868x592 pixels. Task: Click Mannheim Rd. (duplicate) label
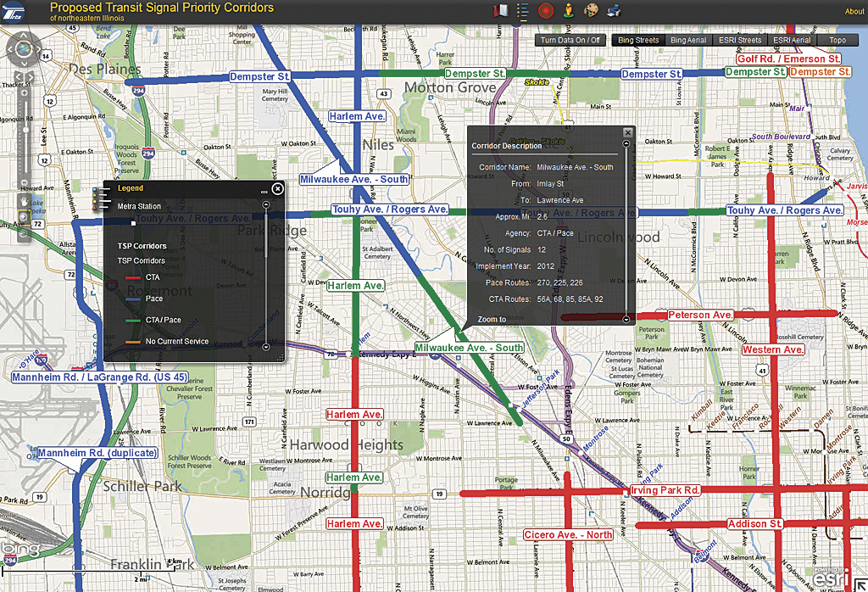[97, 452]
